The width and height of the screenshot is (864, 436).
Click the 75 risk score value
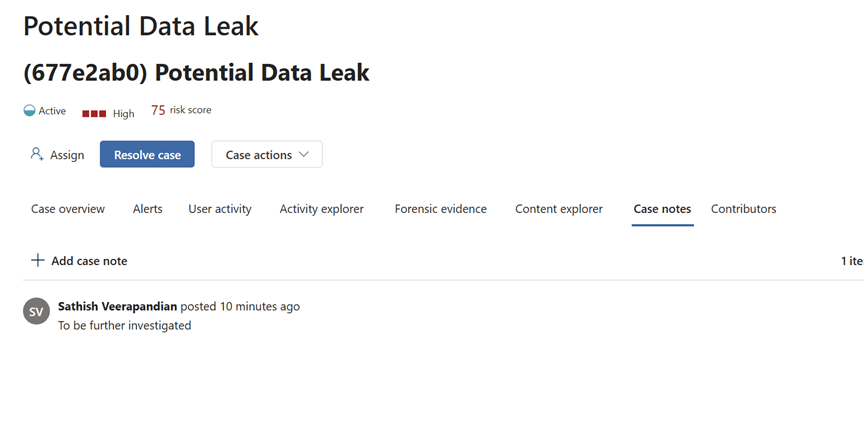pos(158,111)
